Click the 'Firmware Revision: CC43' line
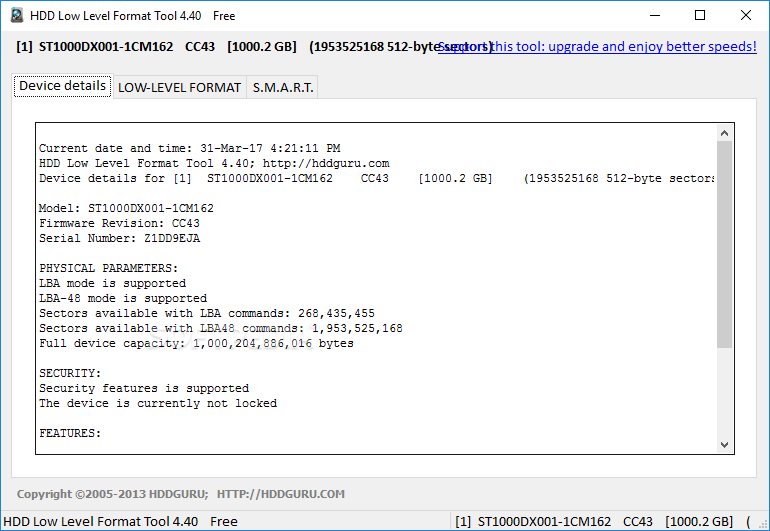 (119, 224)
